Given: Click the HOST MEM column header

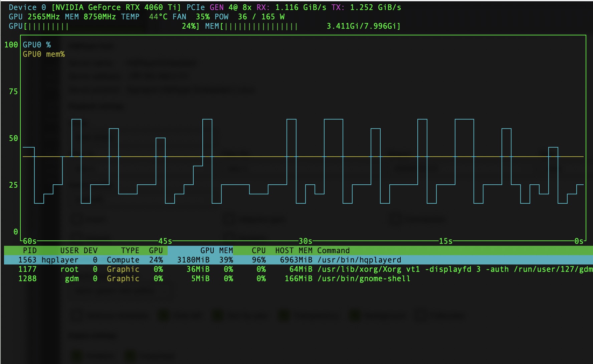Looking at the screenshot, I should coord(294,250).
